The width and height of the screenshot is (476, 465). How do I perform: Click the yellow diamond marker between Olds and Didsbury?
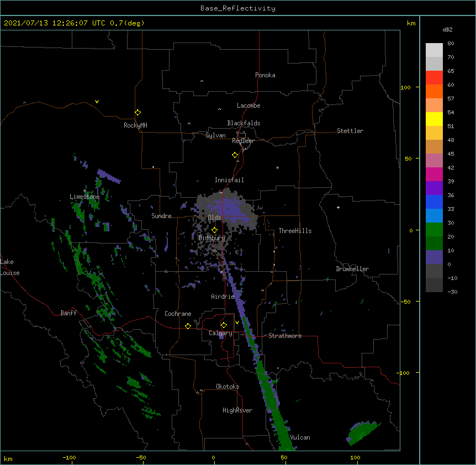[214, 230]
